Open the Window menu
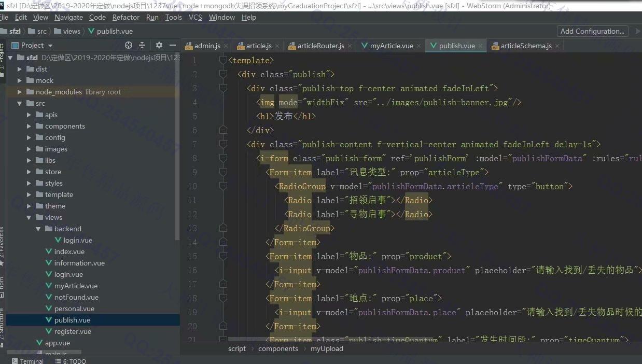Viewport: 642px width, 364px height. point(221,17)
